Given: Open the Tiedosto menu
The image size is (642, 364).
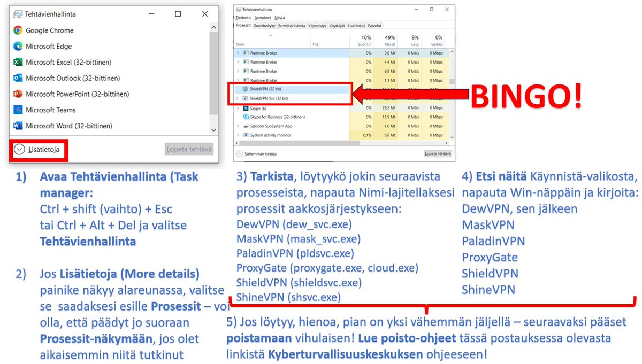Looking at the screenshot, I should (243, 18).
